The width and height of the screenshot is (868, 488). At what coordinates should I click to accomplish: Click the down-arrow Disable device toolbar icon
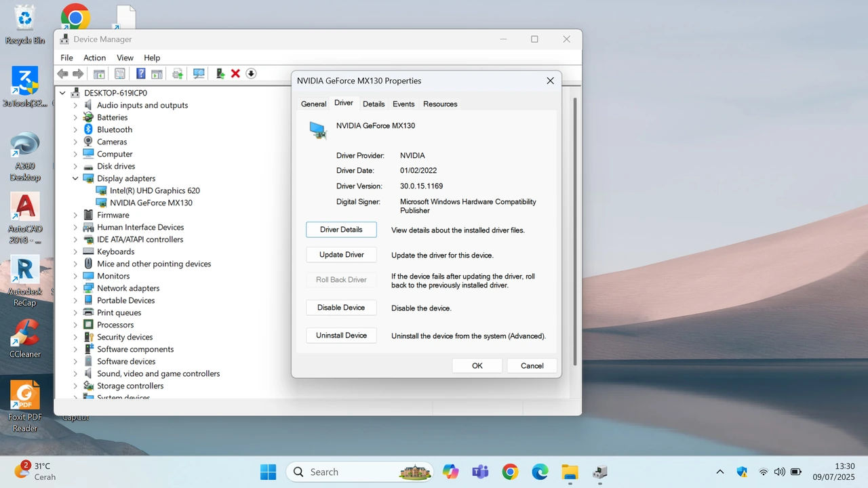click(x=251, y=73)
